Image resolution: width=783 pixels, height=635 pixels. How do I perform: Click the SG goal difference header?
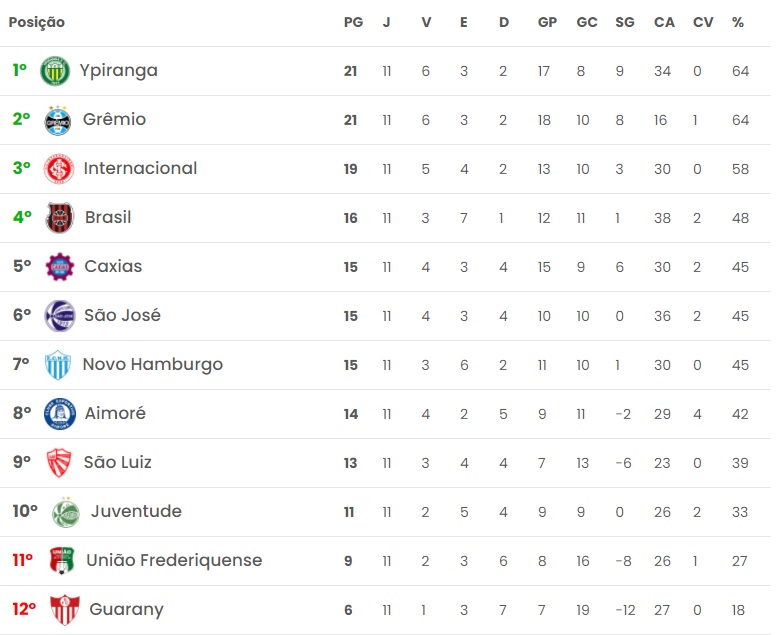[625, 22]
